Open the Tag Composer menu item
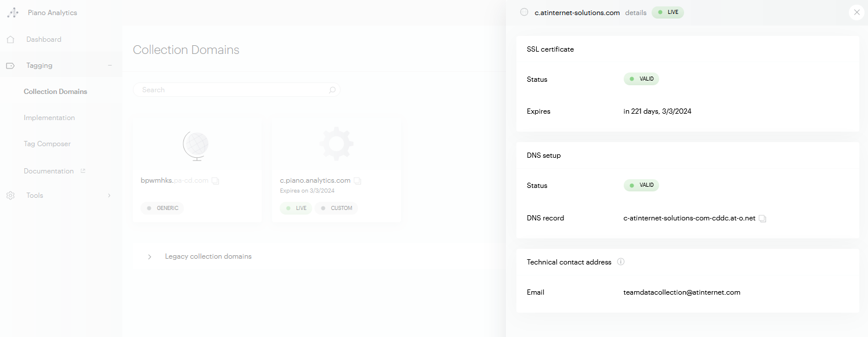 point(47,144)
